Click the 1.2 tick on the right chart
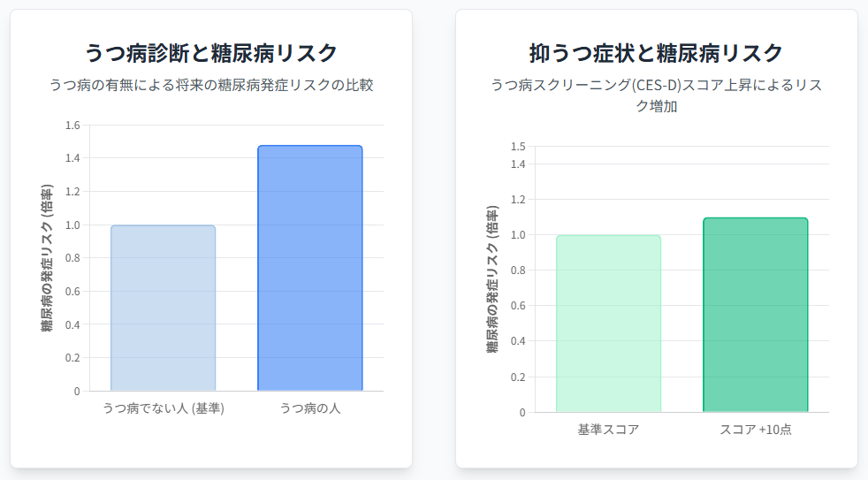Viewport: 868px width, 480px height. tap(517, 200)
